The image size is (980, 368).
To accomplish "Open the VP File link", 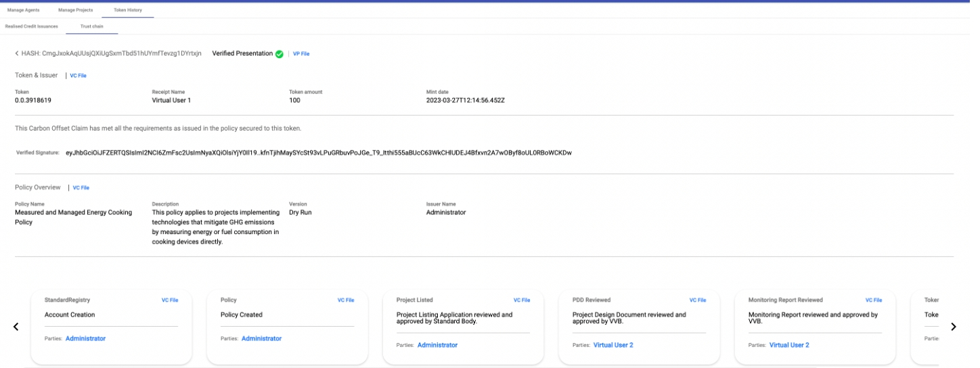I will click(301, 53).
